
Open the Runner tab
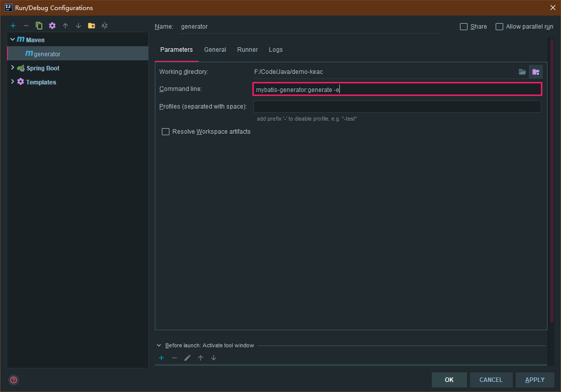click(x=247, y=50)
